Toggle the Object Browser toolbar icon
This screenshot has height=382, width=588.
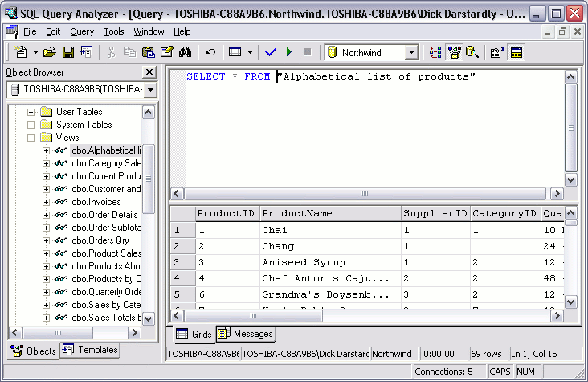coord(455,52)
